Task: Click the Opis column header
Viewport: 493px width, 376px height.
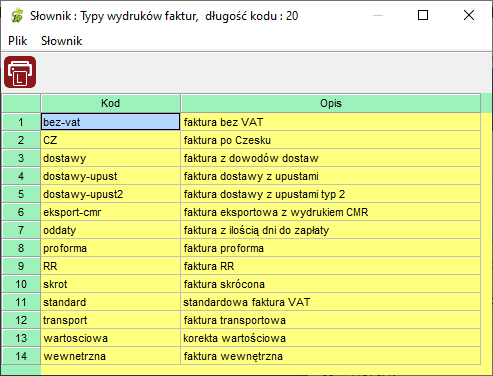Action: tap(331, 103)
